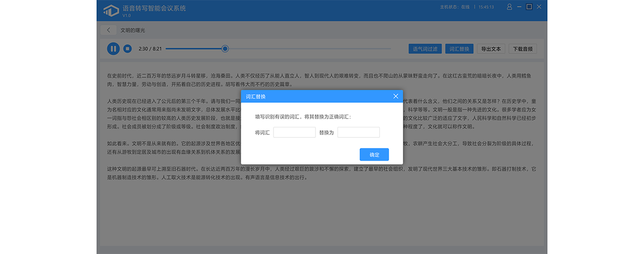
Task: Click the 主机状态 在线 status text
Action: pyautogui.click(x=454, y=7)
